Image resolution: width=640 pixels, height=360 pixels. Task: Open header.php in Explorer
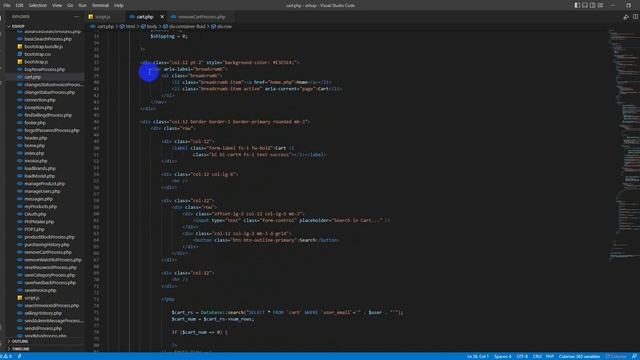pos(36,138)
